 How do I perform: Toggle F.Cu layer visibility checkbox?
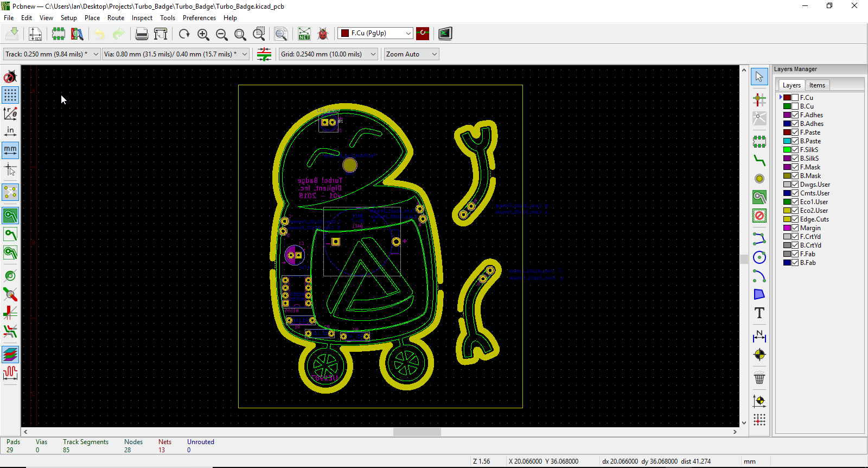[x=795, y=98]
